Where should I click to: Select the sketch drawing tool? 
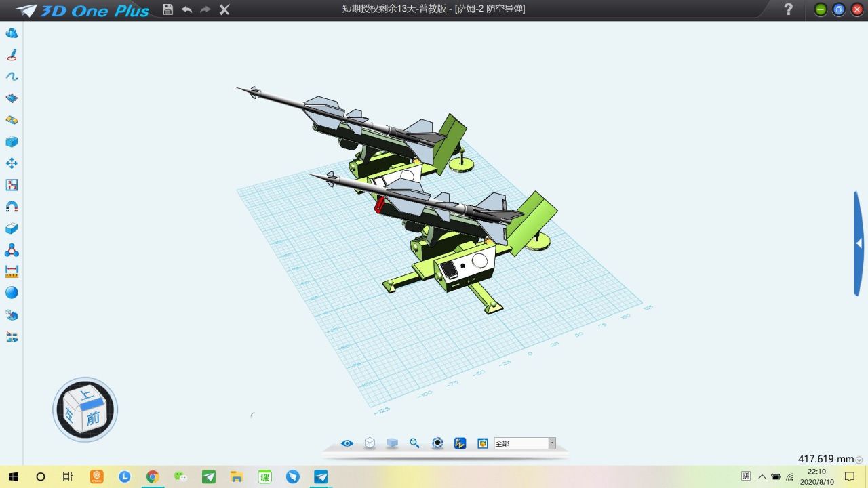pos(12,55)
